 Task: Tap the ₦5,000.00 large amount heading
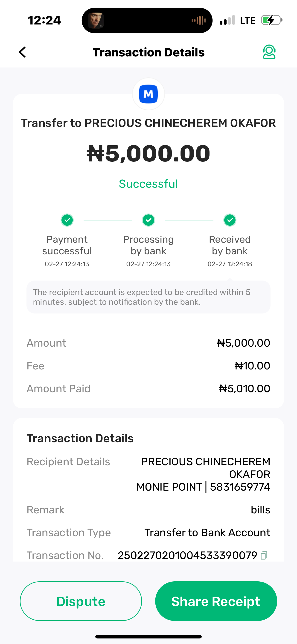click(148, 153)
